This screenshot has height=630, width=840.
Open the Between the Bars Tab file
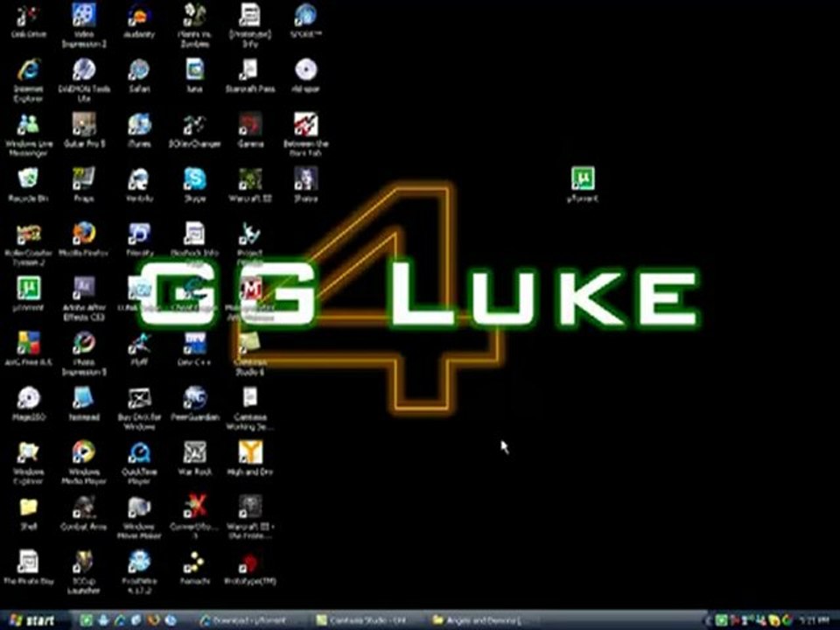click(306, 136)
